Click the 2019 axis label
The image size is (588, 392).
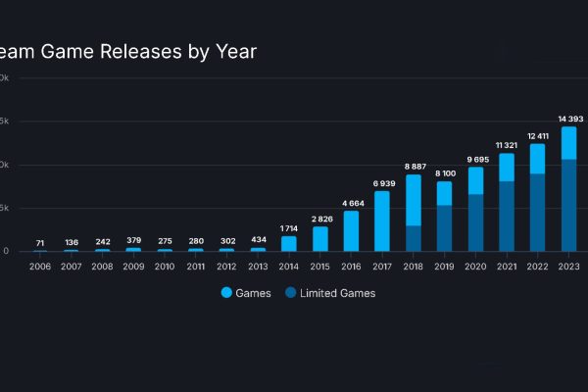click(x=444, y=267)
